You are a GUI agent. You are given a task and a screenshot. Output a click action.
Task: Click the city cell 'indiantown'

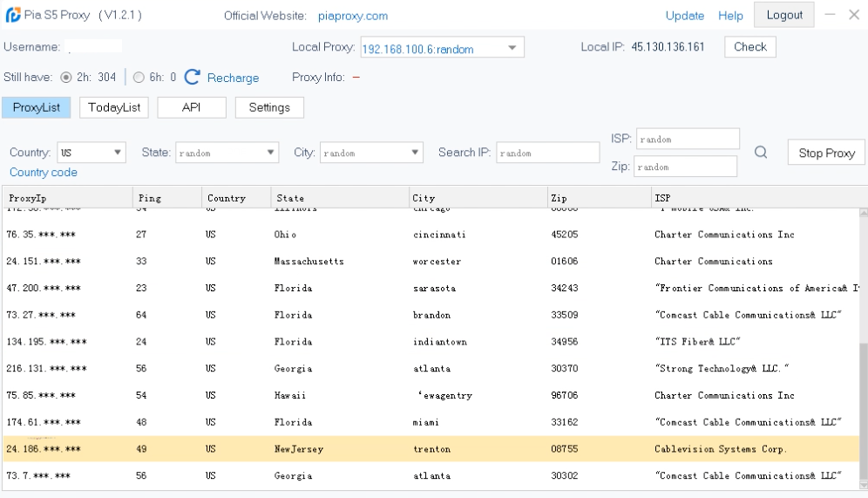coord(439,342)
